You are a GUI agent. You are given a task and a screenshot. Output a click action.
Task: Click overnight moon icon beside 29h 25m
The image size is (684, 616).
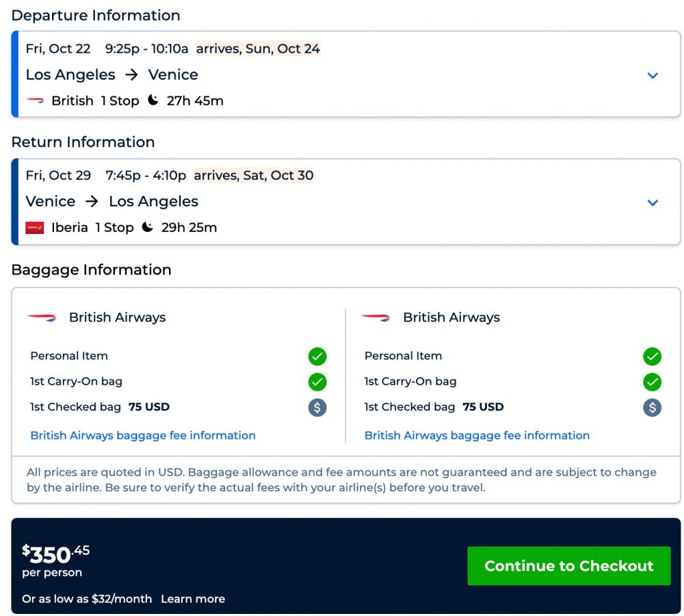(x=147, y=227)
